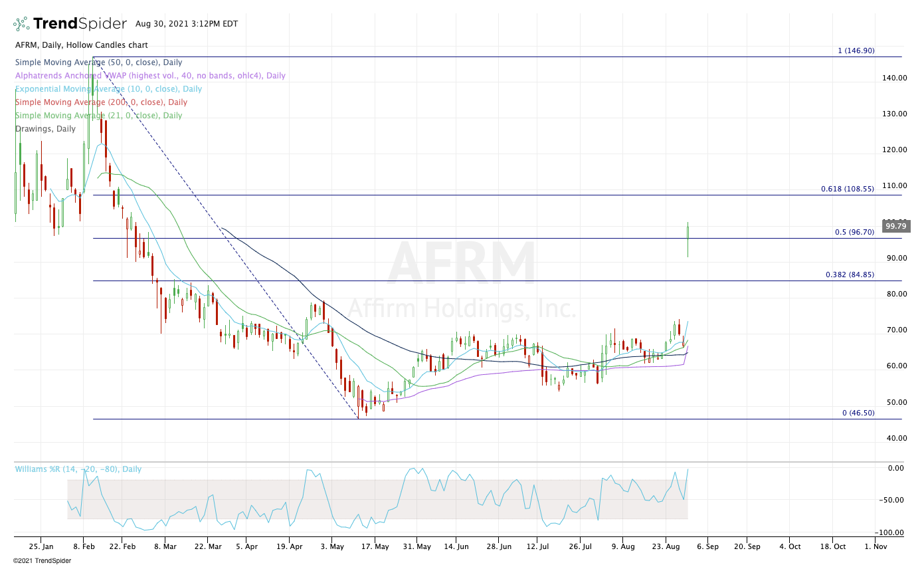Select the 90.00 price axis label
Image resolution: width=924 pixels, height=567 pixels.
click(x=896, y=258)
